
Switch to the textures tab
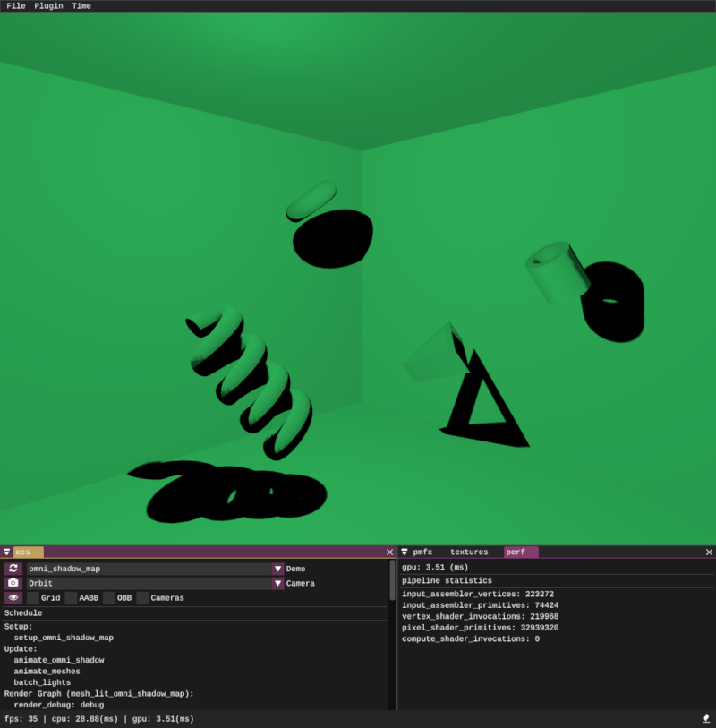tap(469, 552)
